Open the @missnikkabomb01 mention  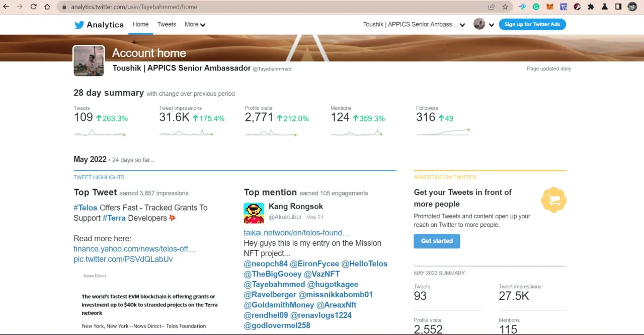coord(336,295)
